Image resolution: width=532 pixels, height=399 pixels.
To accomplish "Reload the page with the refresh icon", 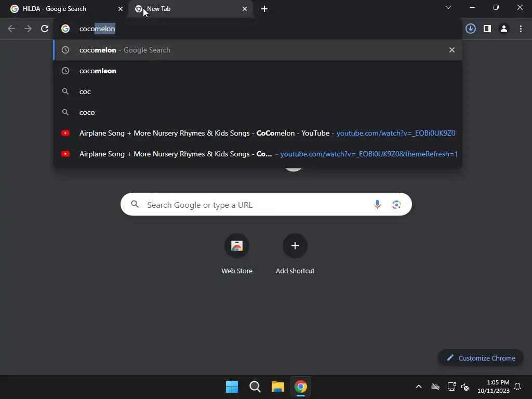I will pos(45,29).
